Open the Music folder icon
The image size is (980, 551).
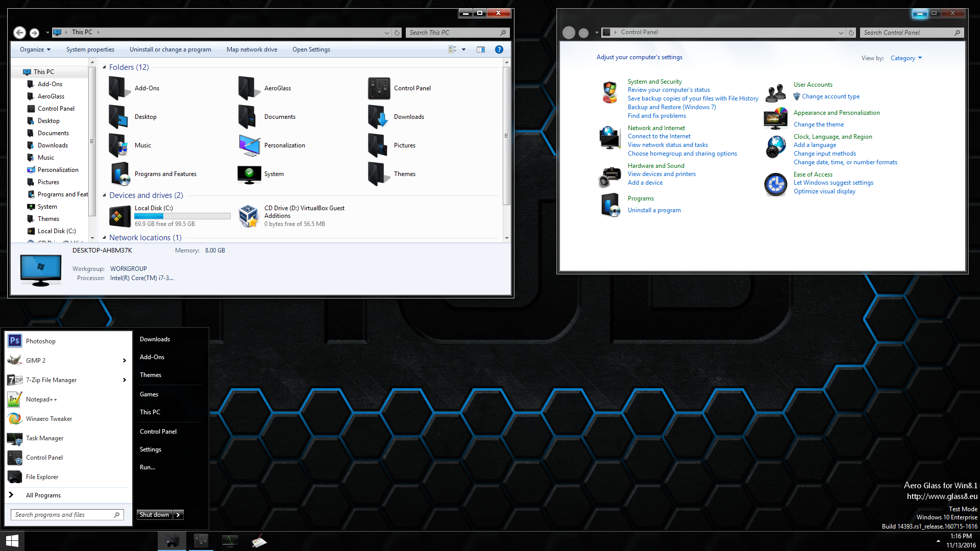(119, 145)
